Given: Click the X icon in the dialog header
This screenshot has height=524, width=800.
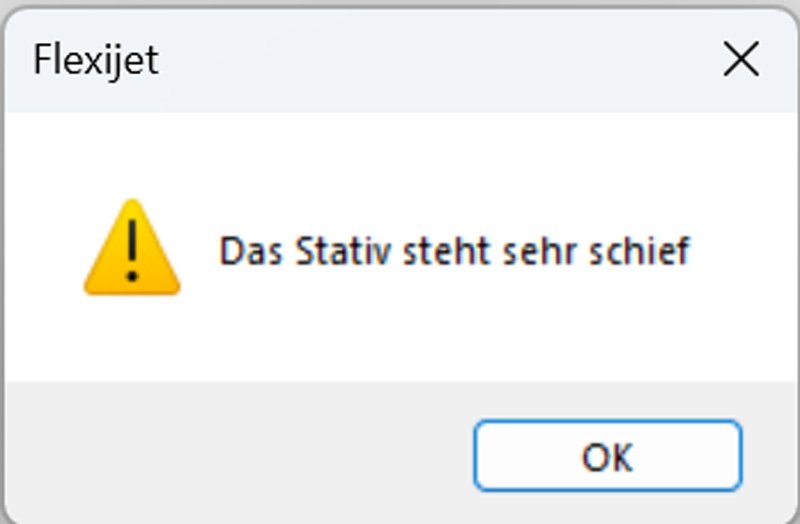Looking at the screenshot, I should pos(741,59).
